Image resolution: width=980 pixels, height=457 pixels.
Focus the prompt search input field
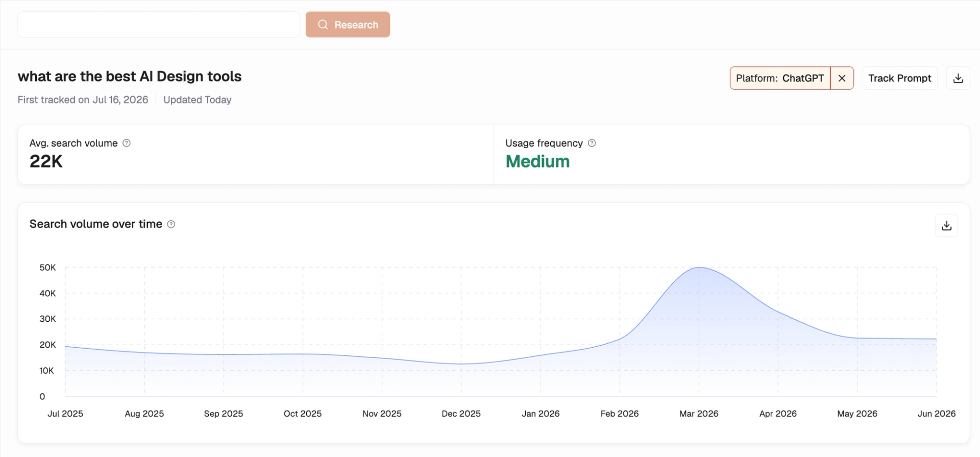[x=159, y=25]
